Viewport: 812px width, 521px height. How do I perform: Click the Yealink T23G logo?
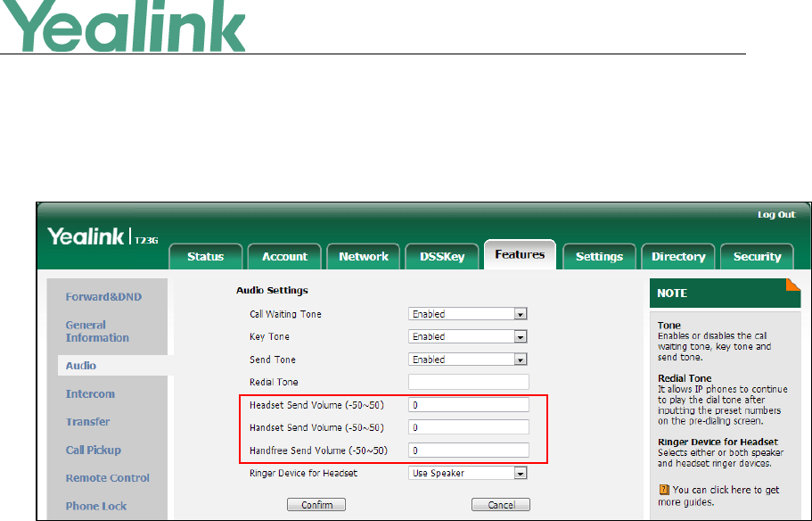click(103, 237)
